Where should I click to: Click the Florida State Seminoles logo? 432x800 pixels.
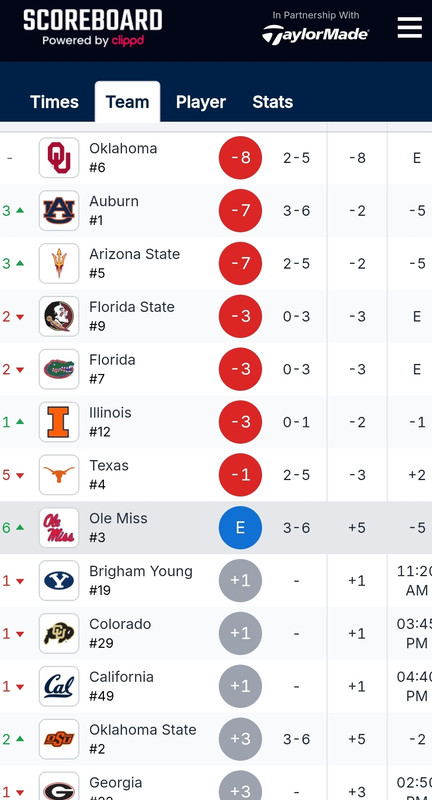click(x=59, y=316)
